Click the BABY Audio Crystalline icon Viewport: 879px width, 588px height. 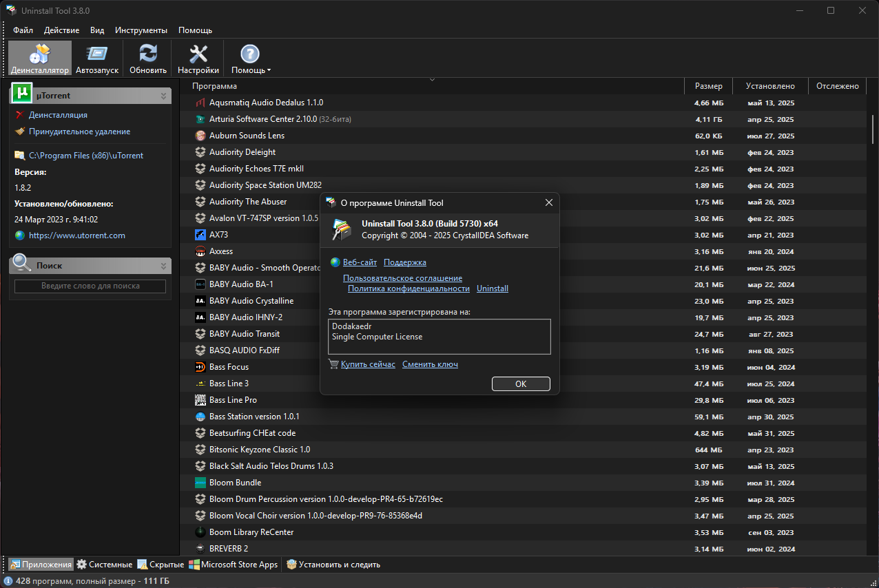click(x=200, y=301)
